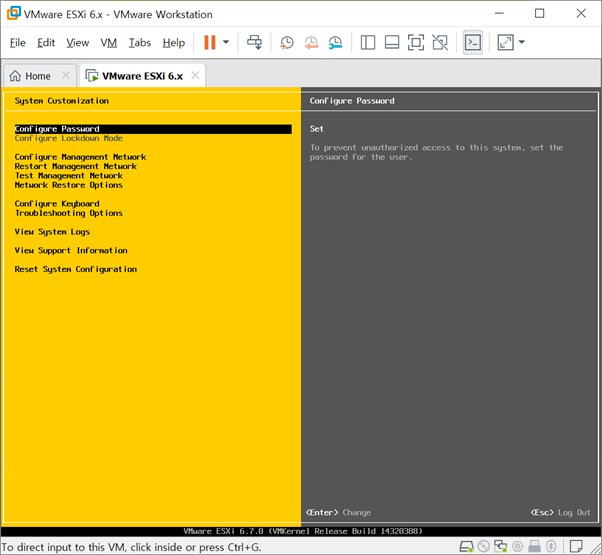This screenshot has height=555, width=602.
Task: Open the VM menu
Action: coord(109,43)
